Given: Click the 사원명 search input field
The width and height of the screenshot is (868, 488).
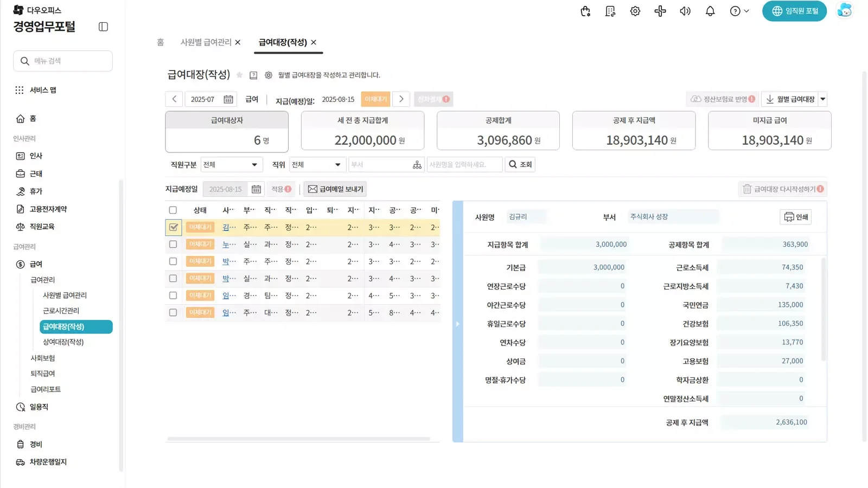Looking at the screenshot, I should coord(464,165).
